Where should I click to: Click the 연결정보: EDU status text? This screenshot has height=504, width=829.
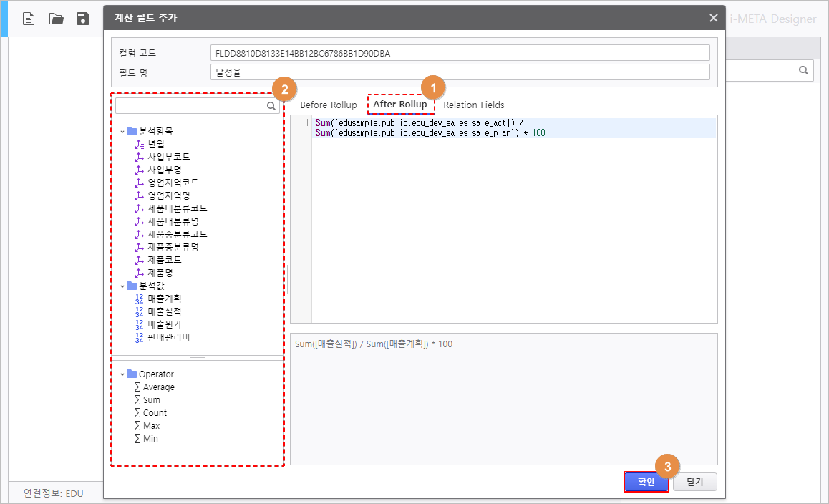(x=54, y=493)
